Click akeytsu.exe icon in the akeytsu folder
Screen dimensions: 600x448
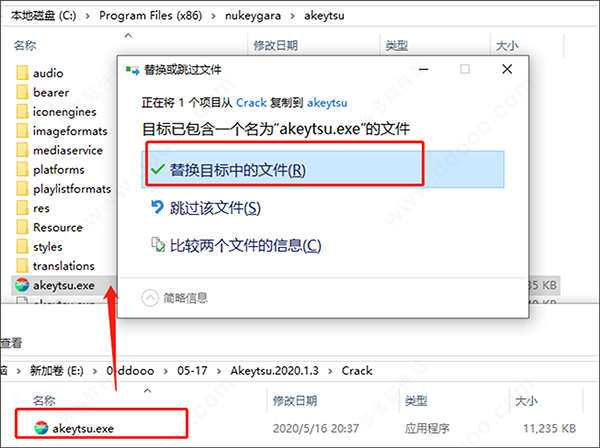23,285
